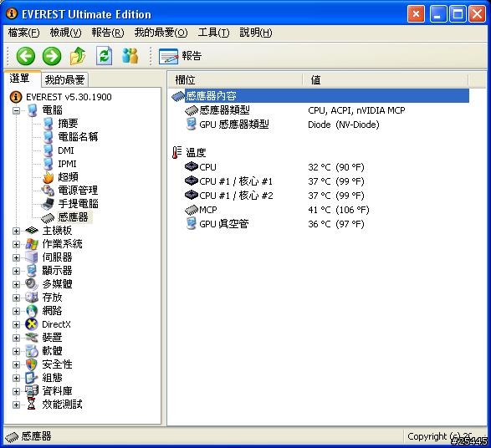This screenshot has width=491, height=448.
Task: Open the 檔案(F) menu
Action: (x=23, y=33)
